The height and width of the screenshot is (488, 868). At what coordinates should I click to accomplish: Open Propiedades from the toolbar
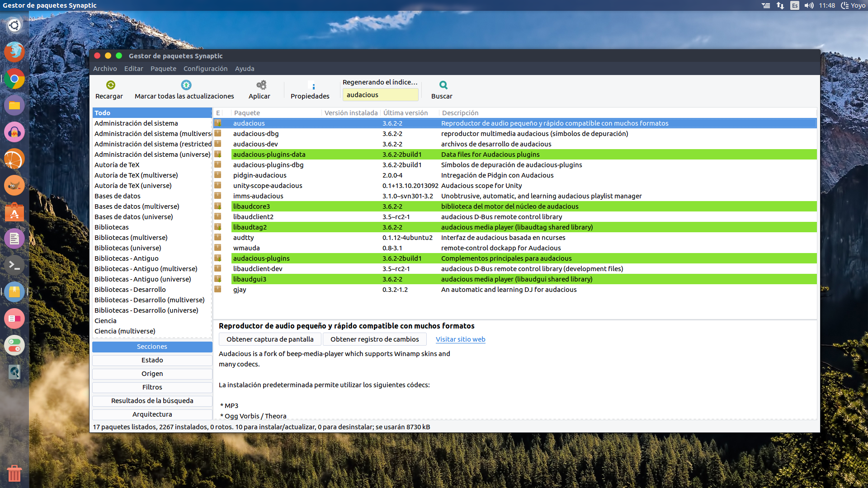[310, 90]
